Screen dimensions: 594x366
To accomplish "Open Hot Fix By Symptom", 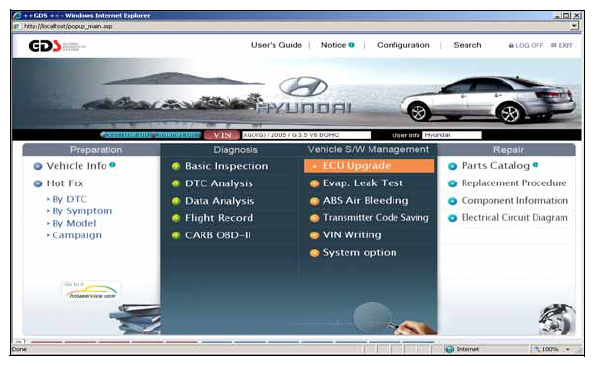I will [82, 211].
